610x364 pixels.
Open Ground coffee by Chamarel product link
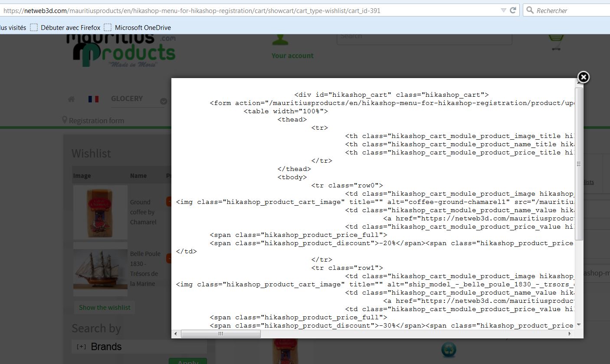[143, 212]
